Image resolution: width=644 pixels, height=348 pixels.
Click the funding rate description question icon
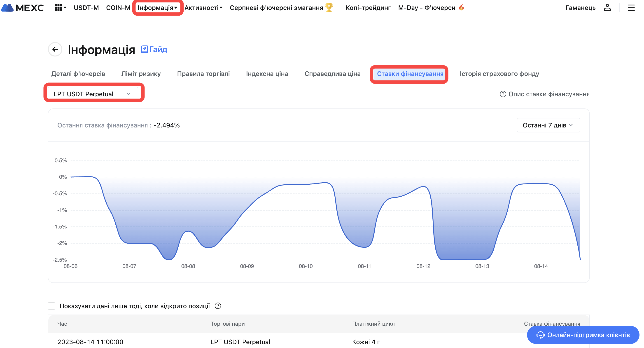point(503,94)
